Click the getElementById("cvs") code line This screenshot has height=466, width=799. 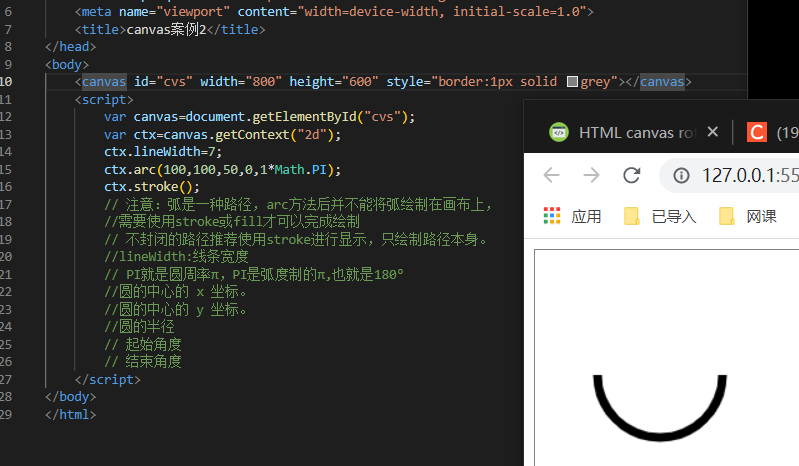259,117
